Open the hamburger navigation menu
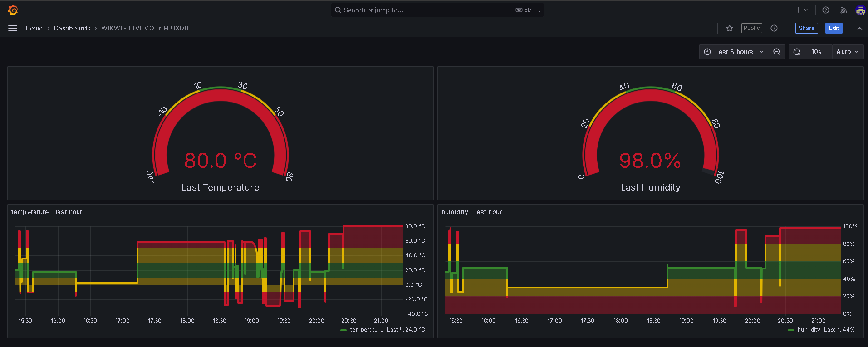 [x=13, y=28]
